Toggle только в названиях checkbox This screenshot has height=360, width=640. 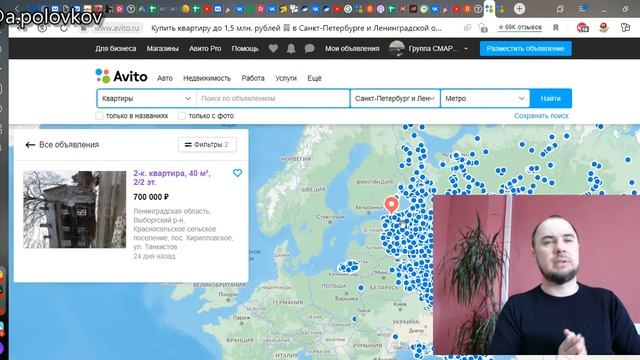(x=99, y=116)
